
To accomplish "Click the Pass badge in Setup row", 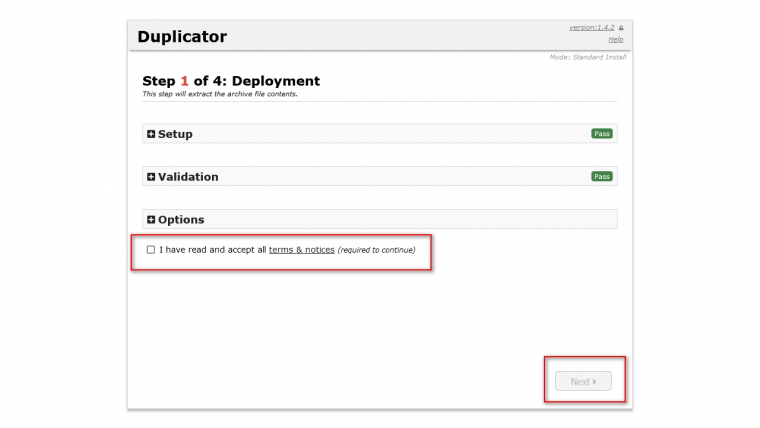I will (x=601, y=133).
